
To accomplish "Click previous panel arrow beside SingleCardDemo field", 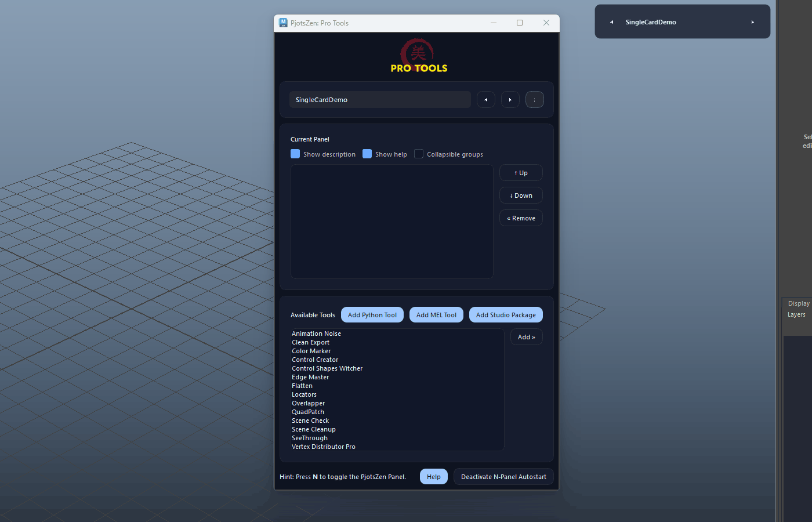I will (x=486, y=100).
